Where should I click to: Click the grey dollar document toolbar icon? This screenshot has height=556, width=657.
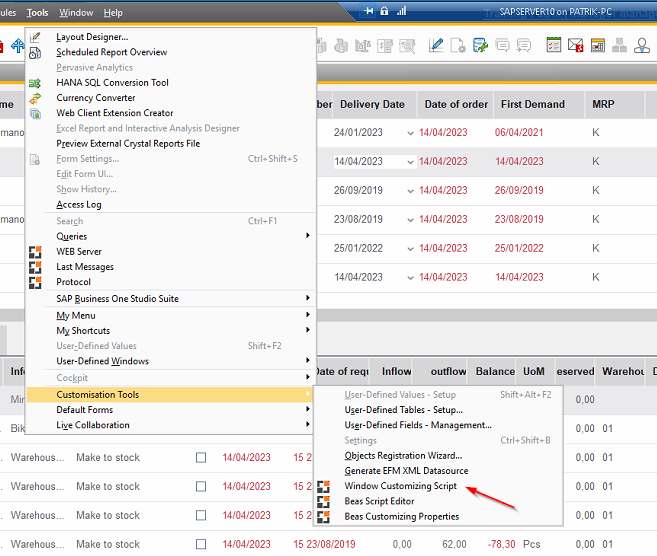385,45
